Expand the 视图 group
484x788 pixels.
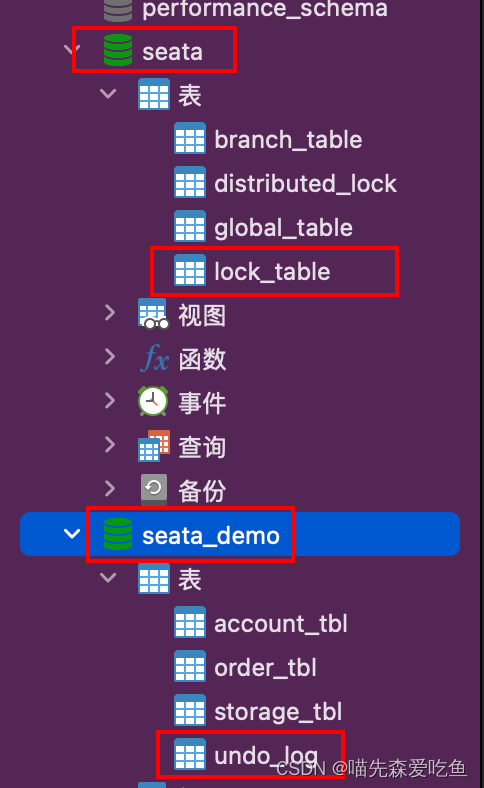coord(110,313)
